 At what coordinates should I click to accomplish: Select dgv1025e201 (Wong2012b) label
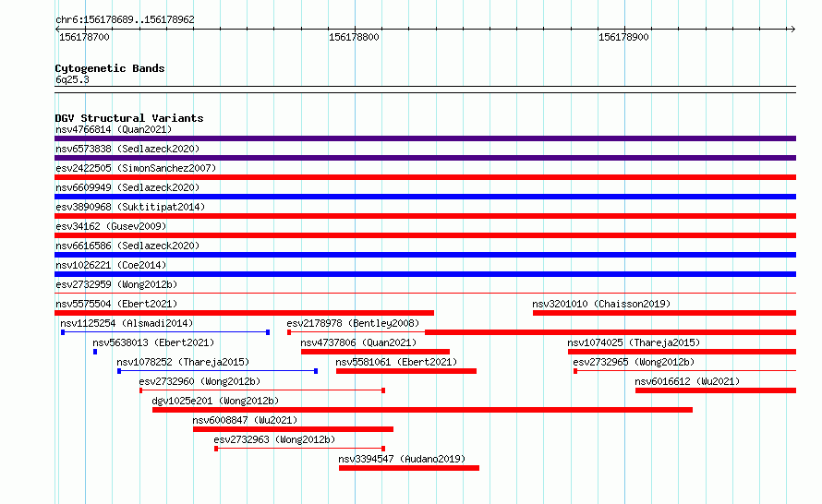[215, 401]
